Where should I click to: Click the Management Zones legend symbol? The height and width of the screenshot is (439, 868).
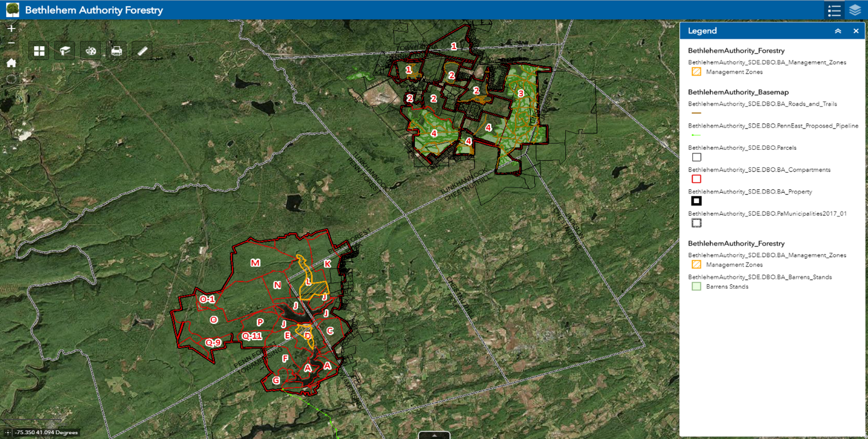click(x=696, y=71)
